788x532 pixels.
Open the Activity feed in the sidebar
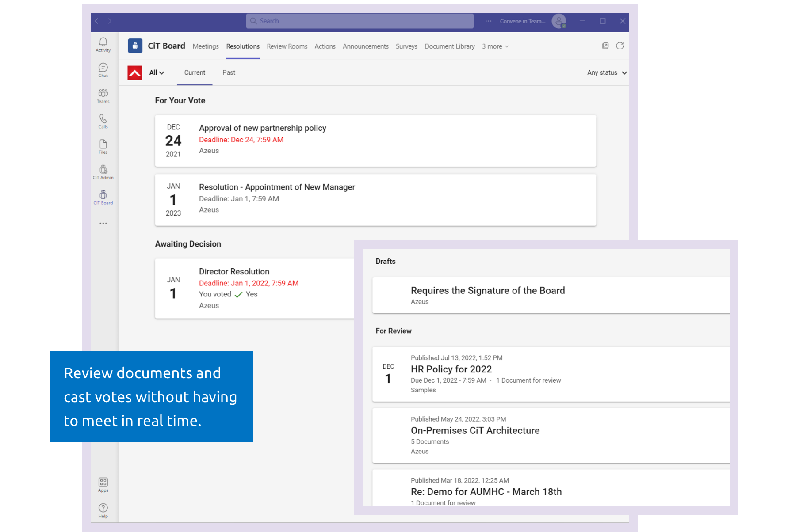(x=103, y=44)
